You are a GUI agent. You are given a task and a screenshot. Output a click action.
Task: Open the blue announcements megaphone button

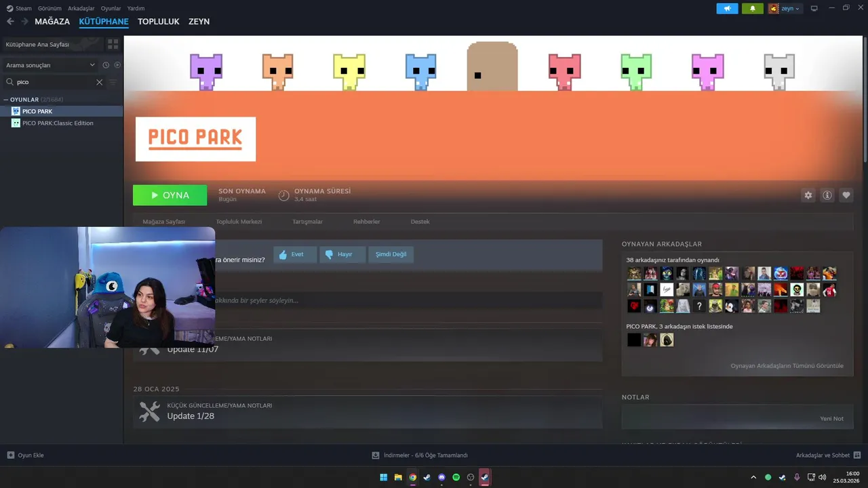coord(727,8)
